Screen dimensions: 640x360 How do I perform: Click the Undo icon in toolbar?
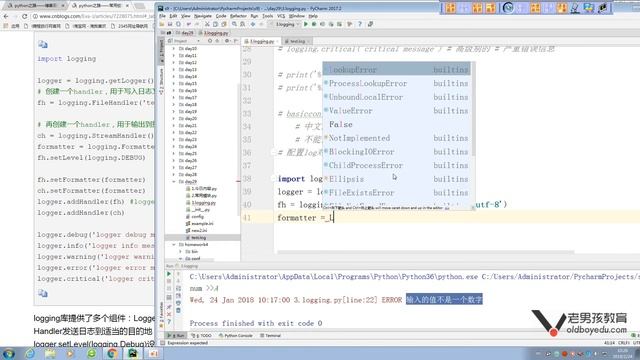point(189,24)
